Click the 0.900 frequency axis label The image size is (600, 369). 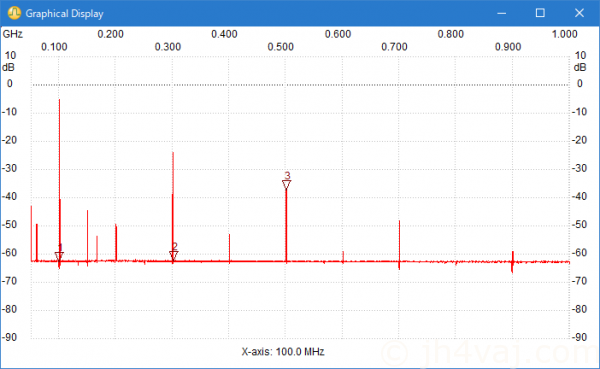[508, 47]
